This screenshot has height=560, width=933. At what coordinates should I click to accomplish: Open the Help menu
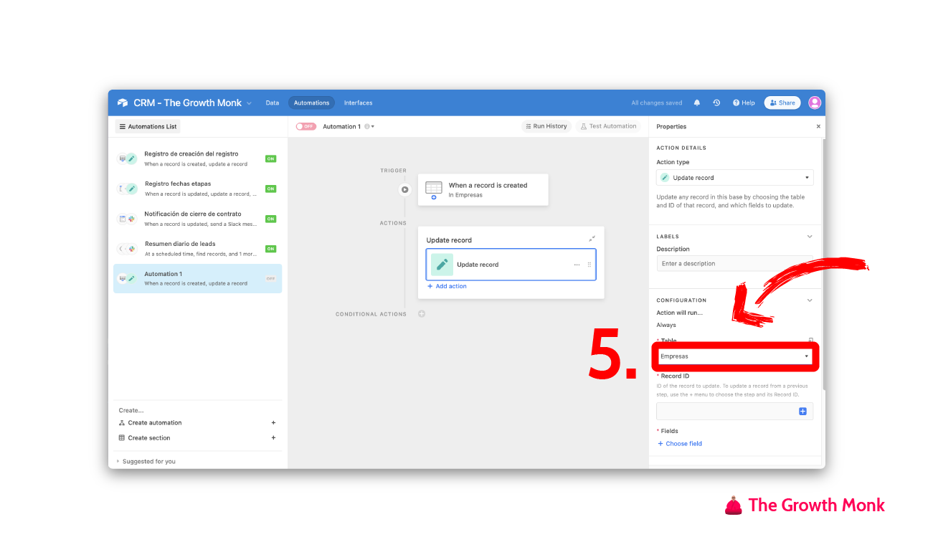pos(744,103)
